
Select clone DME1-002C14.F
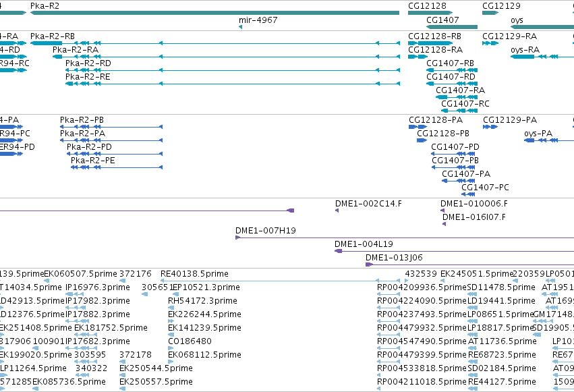337,211
